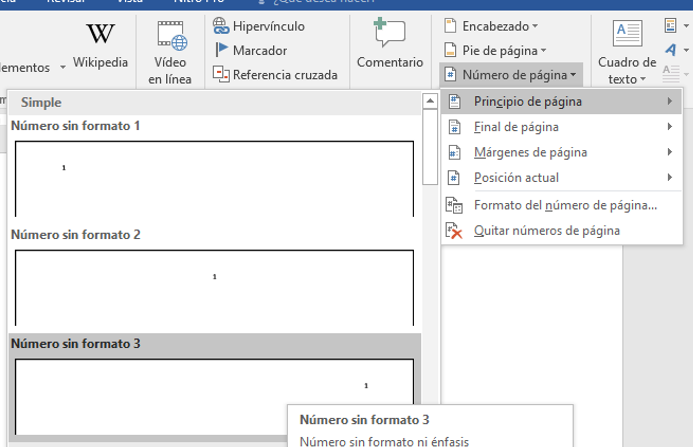Click the Quitar números de página icon
This screenshot has width=693, height=447.
tap(455, 231)
